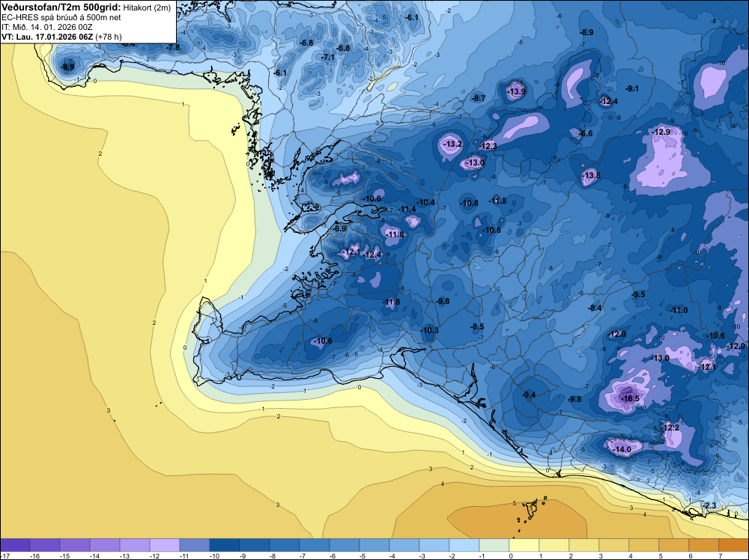This screenshot has height=560, width=749.
Task: Select the -8.7 temperature value
Action: pyautogui.click(x=479, y=98)
